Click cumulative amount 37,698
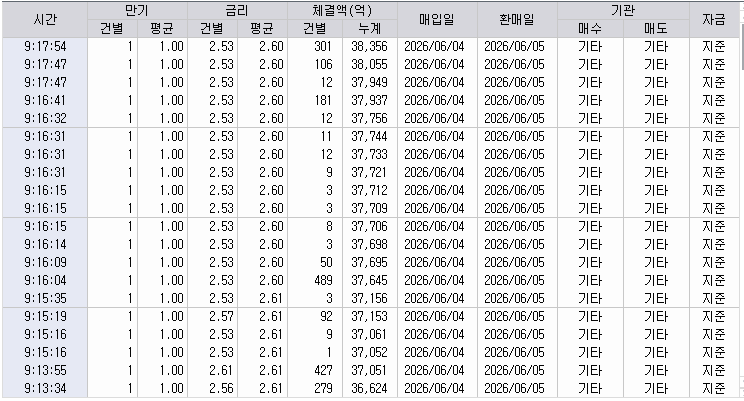This screenshot has height=401, width=744. click(370, 244)
